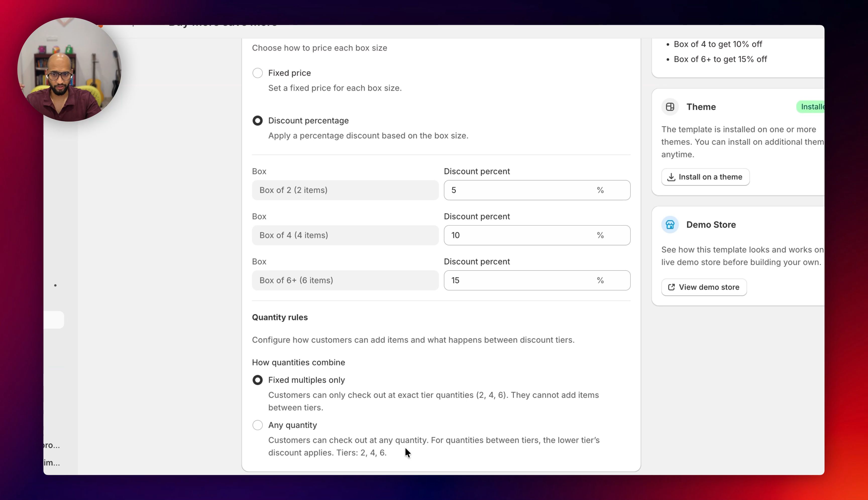Choose Any quantity radio option
Viewport: 868px width, 500px height.
tap(257, 425)
